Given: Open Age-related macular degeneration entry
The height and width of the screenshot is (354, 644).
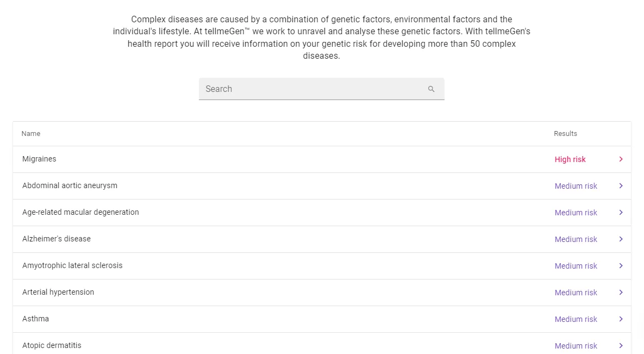Looking at the screenshot, I should tap(80, 213).
